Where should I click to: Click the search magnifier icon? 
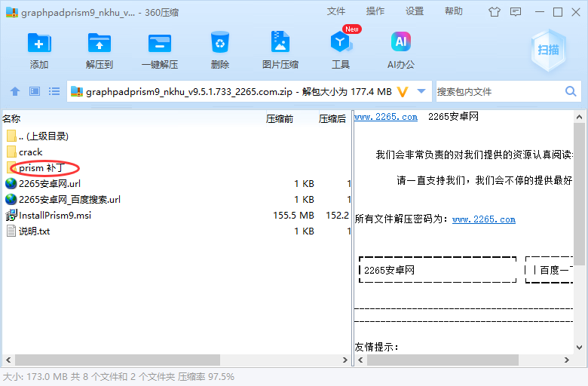(x=571, y=91)
